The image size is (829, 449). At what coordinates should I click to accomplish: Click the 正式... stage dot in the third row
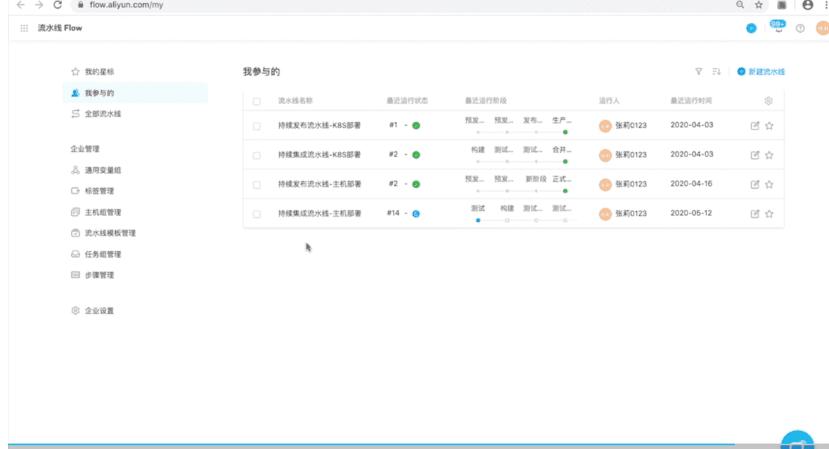[x=565, y=191]
